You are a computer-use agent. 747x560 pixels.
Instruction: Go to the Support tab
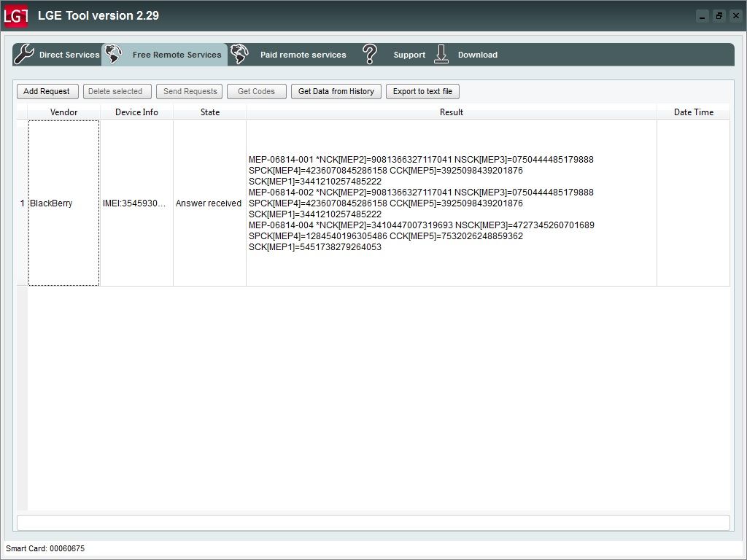(x=394, y=54)
